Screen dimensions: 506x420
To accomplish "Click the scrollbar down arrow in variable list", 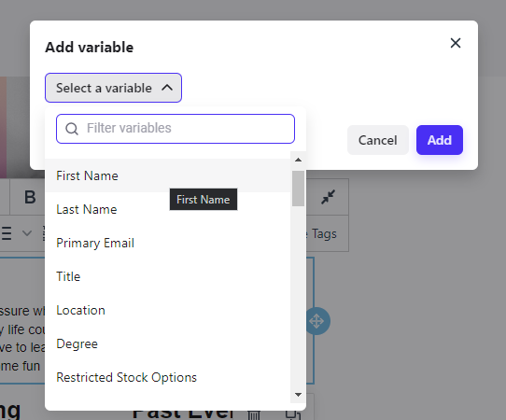I will [x=298, y=395].
